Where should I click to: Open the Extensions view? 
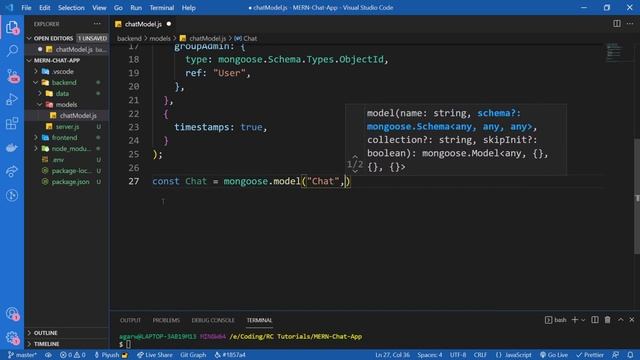point(12,123)
